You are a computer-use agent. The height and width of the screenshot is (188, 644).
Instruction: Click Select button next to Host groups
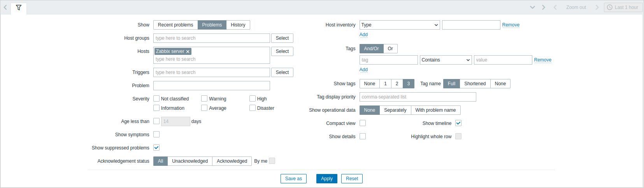pos(282,38)
